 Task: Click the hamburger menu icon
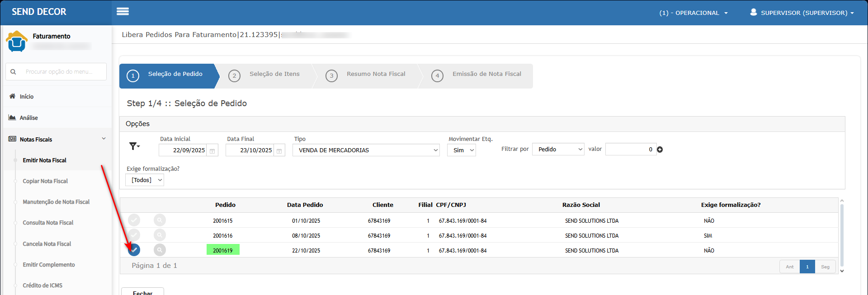pos(123,12)
